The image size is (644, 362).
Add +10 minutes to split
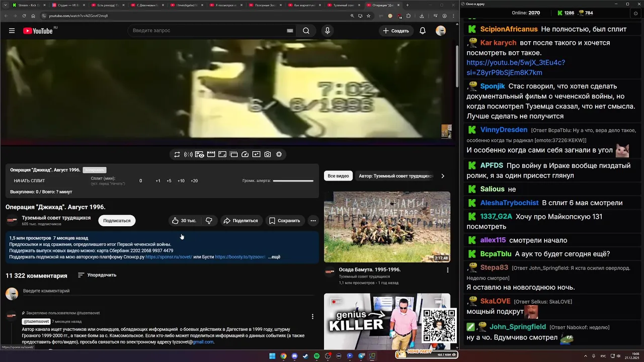[x=181, y=180]
